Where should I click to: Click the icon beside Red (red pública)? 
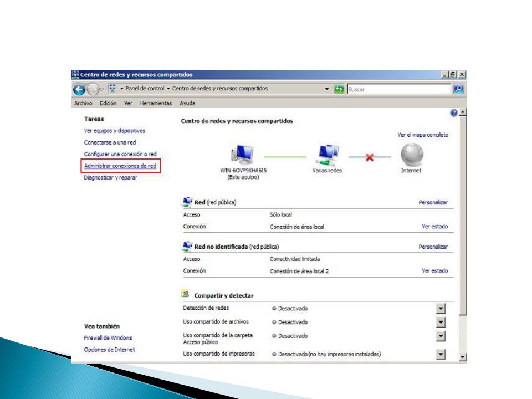(x=187, y=202)
